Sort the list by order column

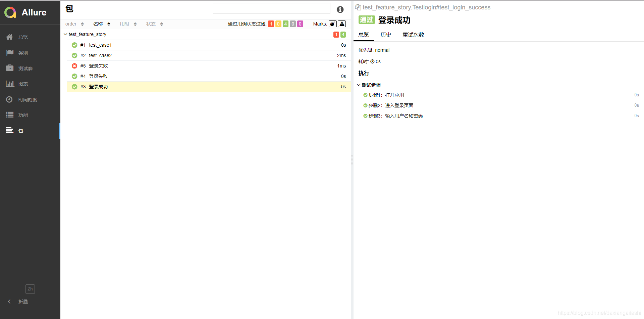point(74,24)
